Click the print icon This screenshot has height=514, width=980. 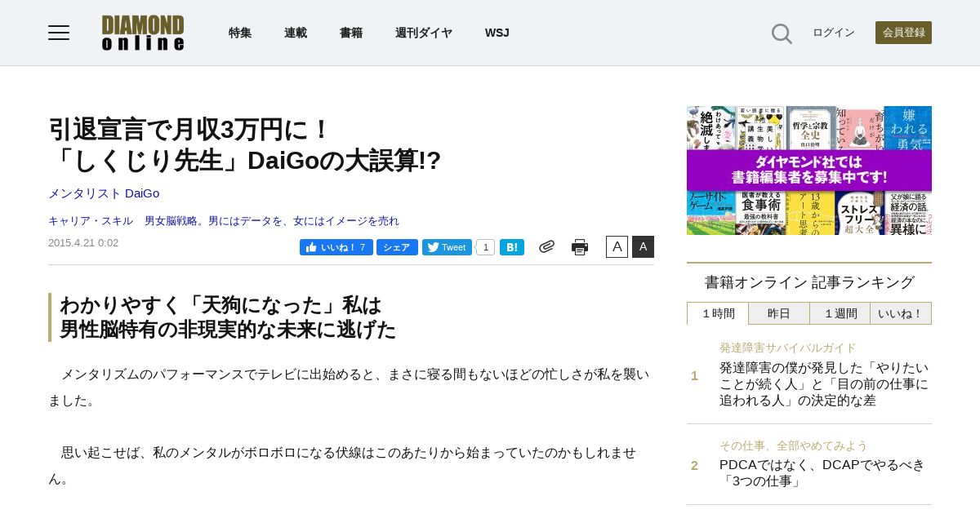point(580,247)
